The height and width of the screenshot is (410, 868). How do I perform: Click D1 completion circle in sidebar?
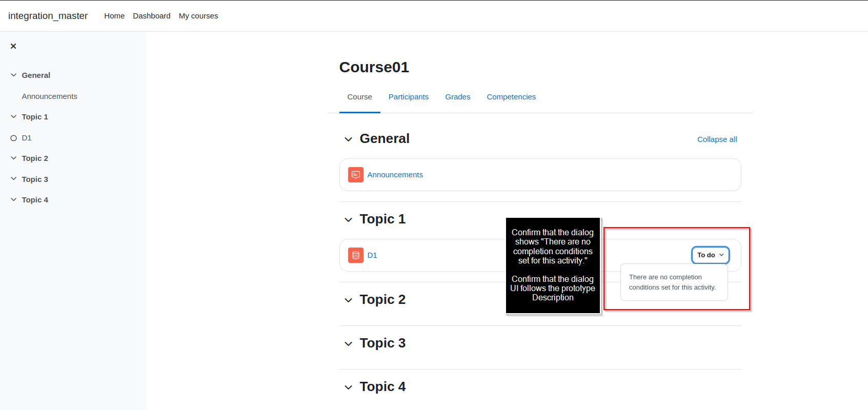click(14, 138)
